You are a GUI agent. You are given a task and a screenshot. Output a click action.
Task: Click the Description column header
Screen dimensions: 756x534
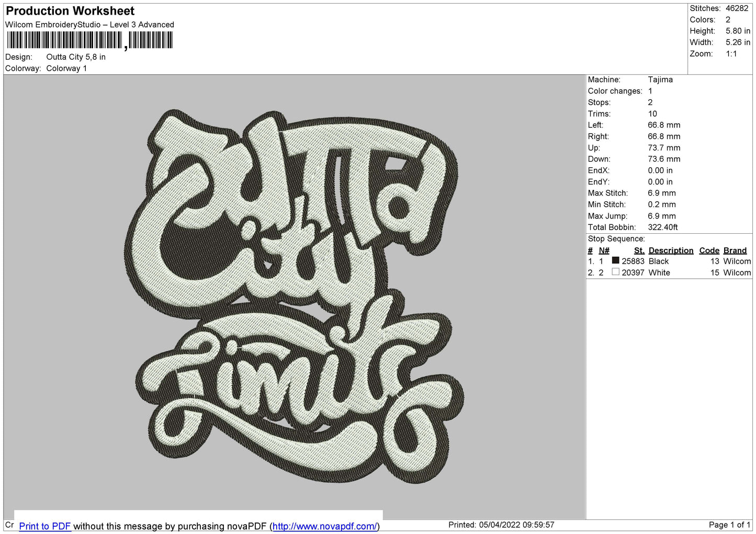[x=671, y=251]
